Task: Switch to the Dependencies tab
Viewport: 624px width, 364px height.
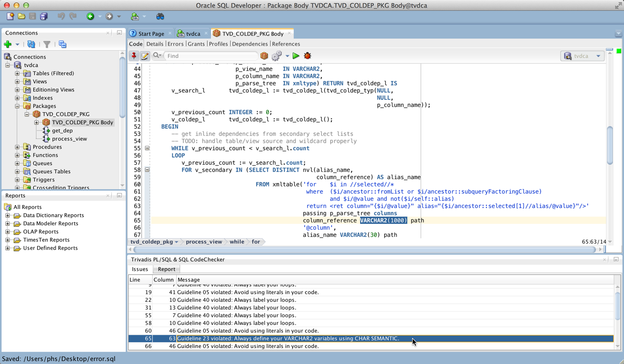Action: click(249, 44)
